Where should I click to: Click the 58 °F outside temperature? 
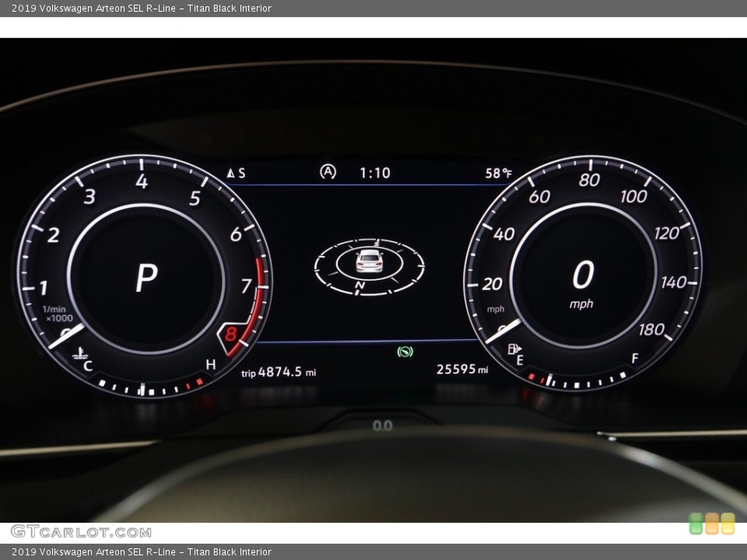pyautogui.click(x=498, y=173)
